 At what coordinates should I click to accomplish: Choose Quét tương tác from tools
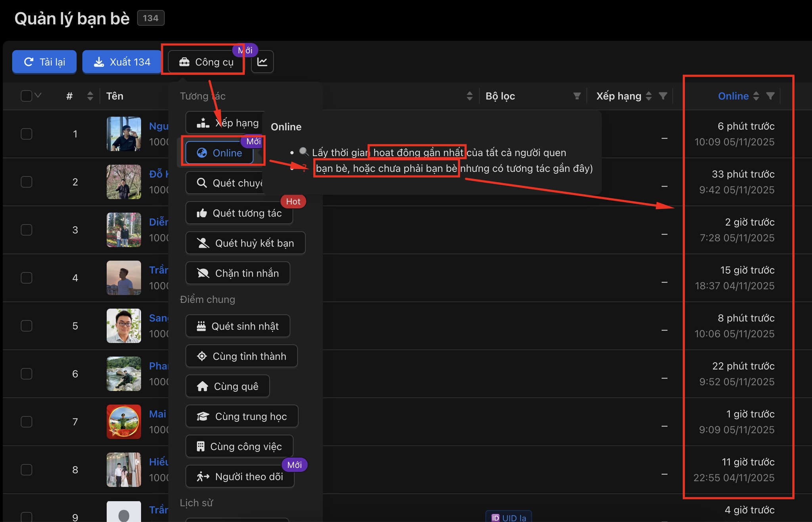tap(239, 213)
